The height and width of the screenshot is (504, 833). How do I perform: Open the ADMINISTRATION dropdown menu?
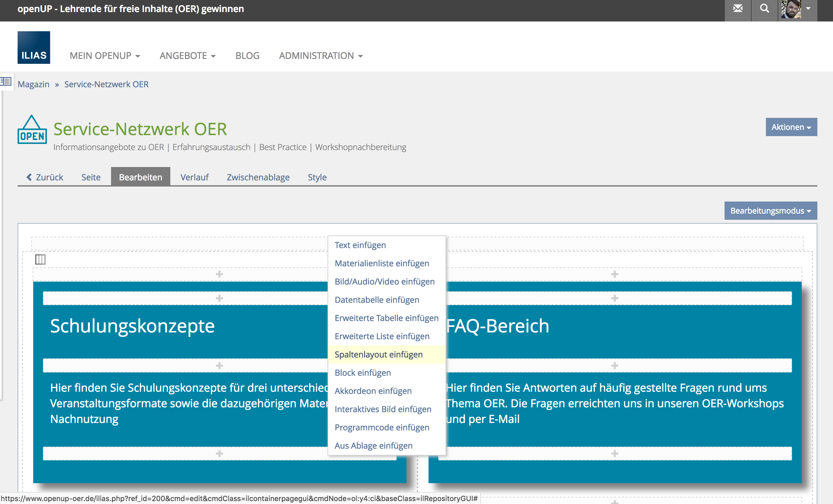tap(320, 56)
